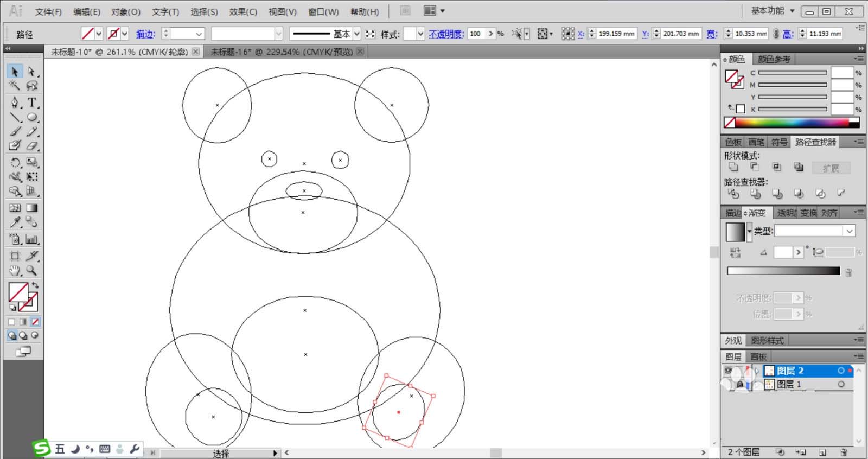Image resolution: width=868 pixels, height=459 pixels.
Task: Open the 样式 style dropdown
Action: [x=420, y=34]
